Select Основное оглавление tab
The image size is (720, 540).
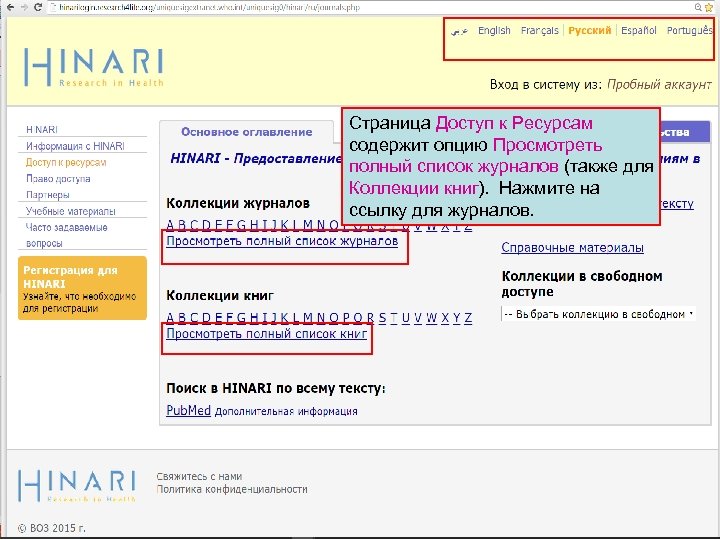pyautogui.click(x=247, y=132)
